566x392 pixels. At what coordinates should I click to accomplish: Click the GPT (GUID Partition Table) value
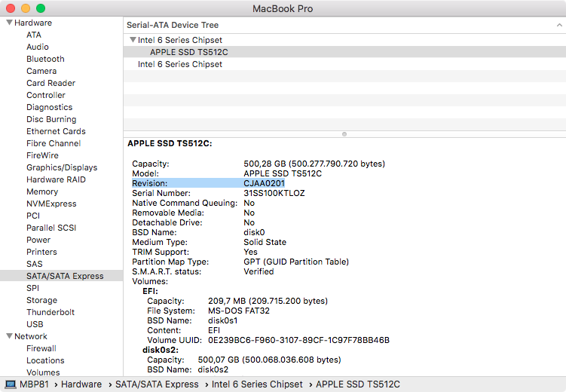click(x=296, y=262)
